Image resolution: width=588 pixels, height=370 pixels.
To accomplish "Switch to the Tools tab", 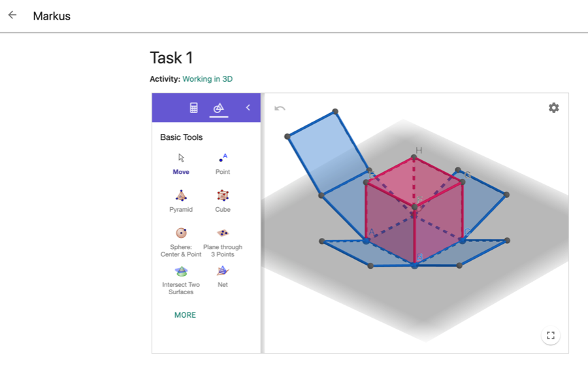I will [219, 108].
